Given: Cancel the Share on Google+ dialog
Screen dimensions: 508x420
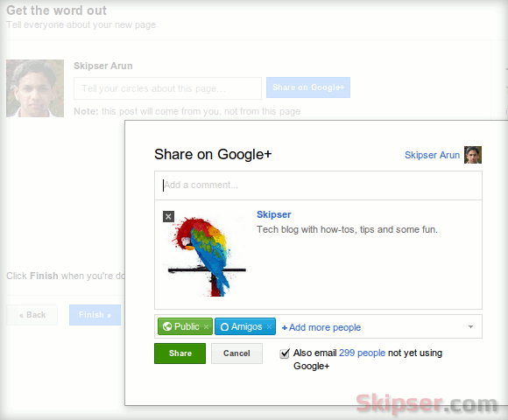Looking at the screenshot, I should [x=236, y=353].
